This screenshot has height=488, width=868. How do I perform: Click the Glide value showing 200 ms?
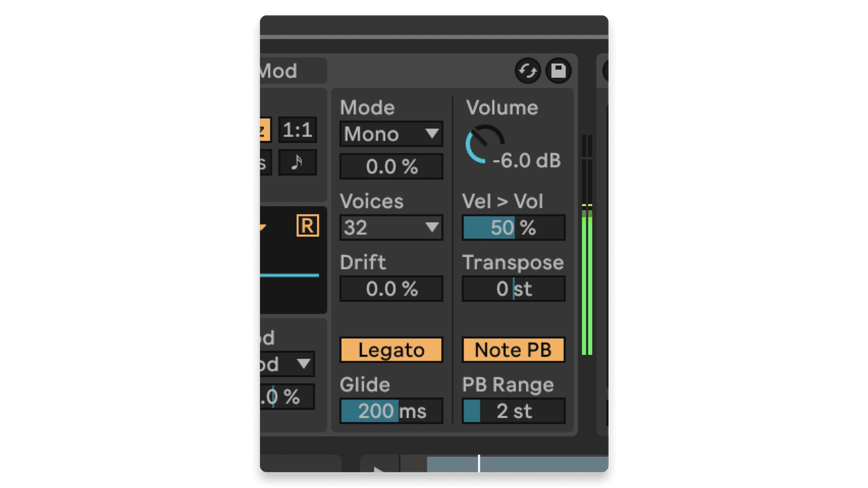391,410
